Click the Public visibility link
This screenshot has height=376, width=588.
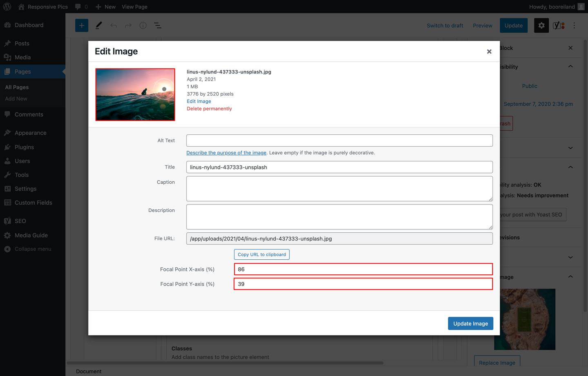pos(530,86)
